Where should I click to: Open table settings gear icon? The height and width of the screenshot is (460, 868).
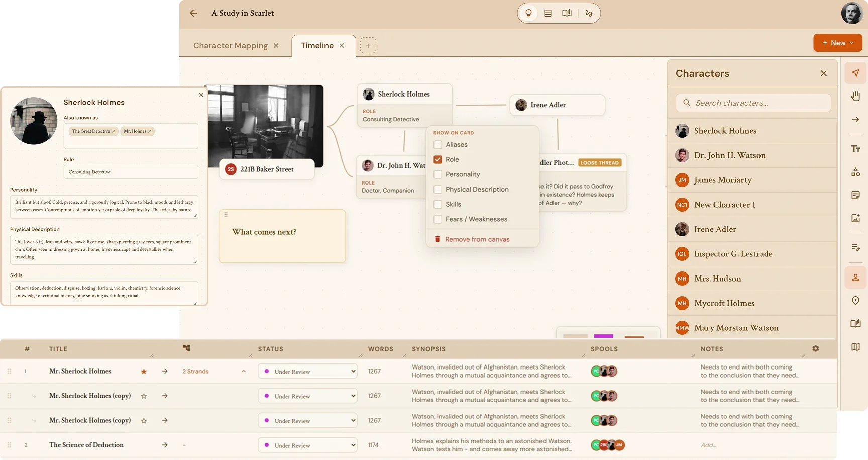tap(816, 348)
